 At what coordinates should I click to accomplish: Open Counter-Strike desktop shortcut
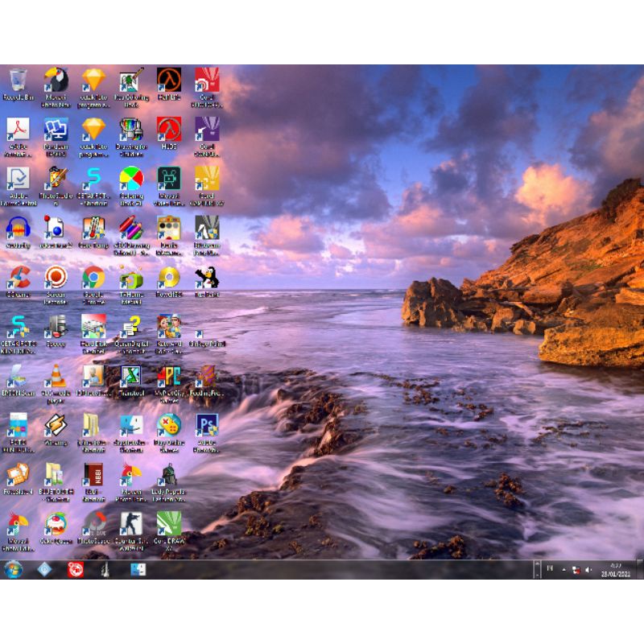[131, 524]
